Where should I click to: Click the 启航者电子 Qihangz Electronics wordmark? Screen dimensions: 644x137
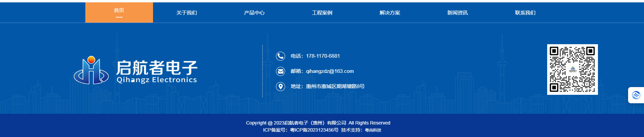click(x=157, y=72)
